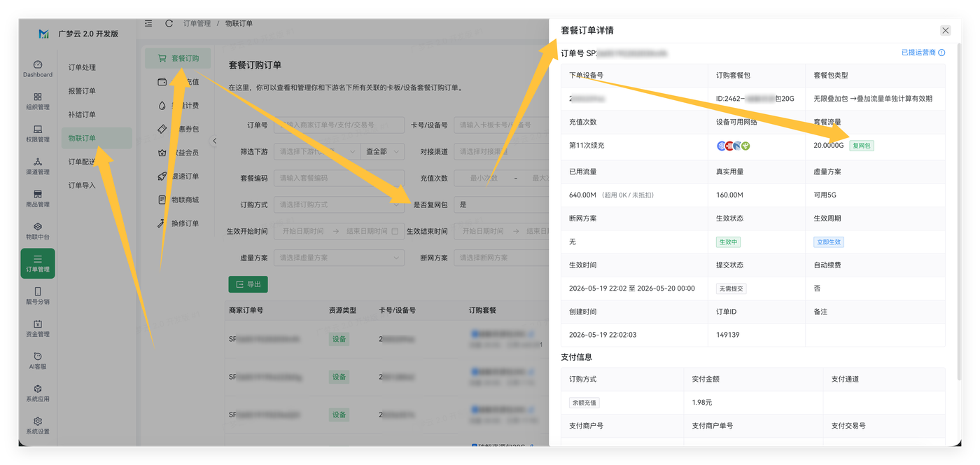Open the 物联商城 menu item

pos(178,200)
